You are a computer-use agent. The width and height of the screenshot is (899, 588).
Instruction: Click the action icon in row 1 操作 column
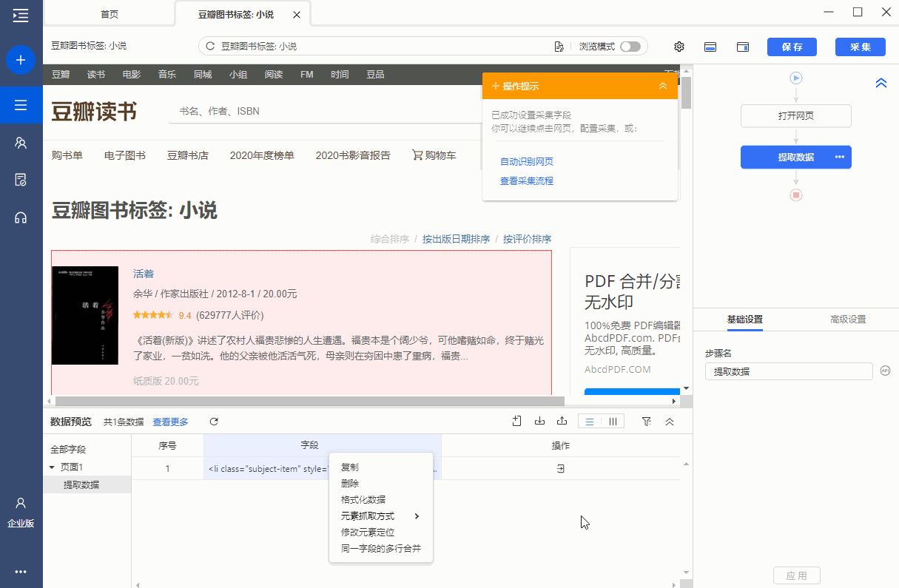click(x=561, y=468)
